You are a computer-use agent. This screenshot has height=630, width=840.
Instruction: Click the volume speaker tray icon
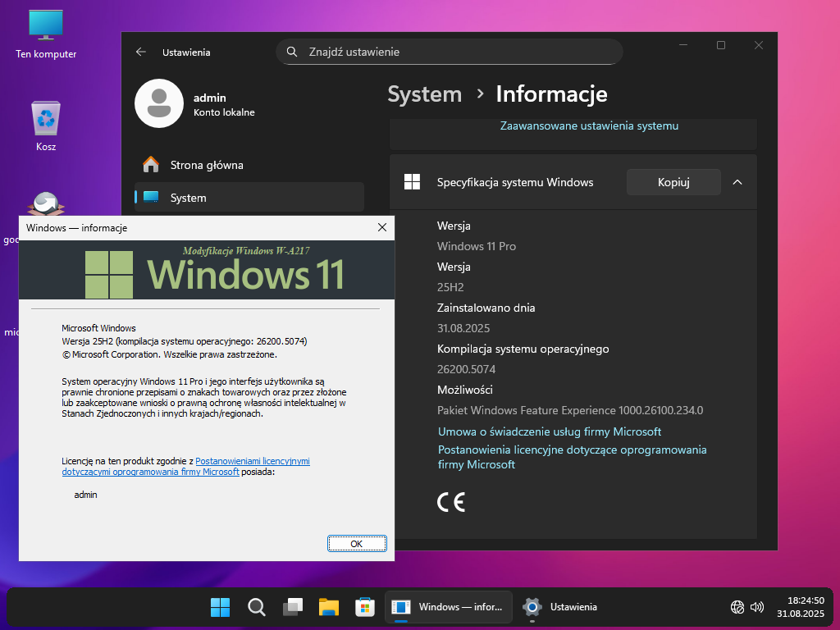tap(757, 607)
